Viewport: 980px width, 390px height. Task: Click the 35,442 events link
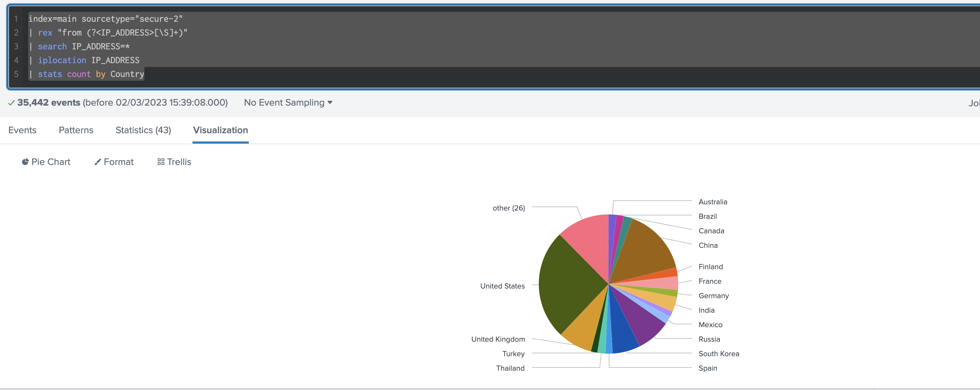[x=49, y=102]
